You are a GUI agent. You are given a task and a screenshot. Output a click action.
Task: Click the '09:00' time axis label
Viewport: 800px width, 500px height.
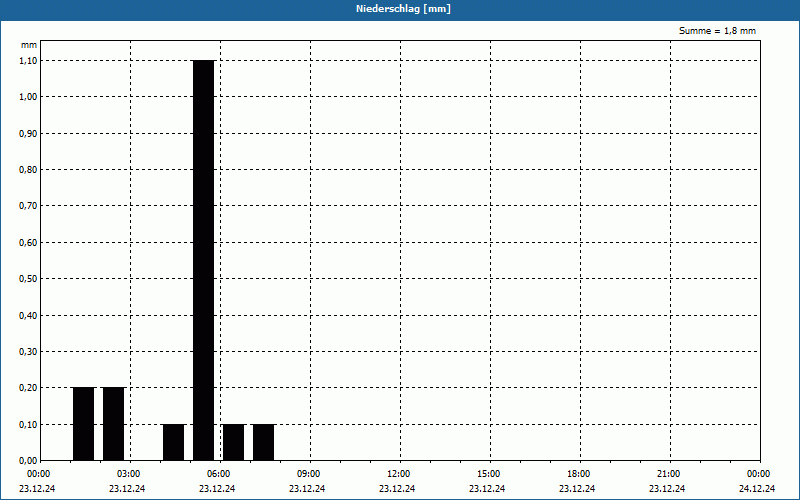point(309,474)
